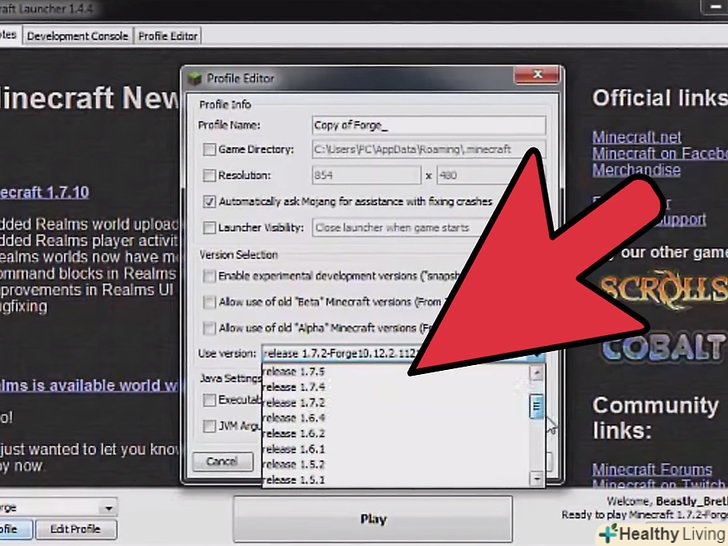Open the Minecraft.net link
728x546 pixels.
[637, 137]
